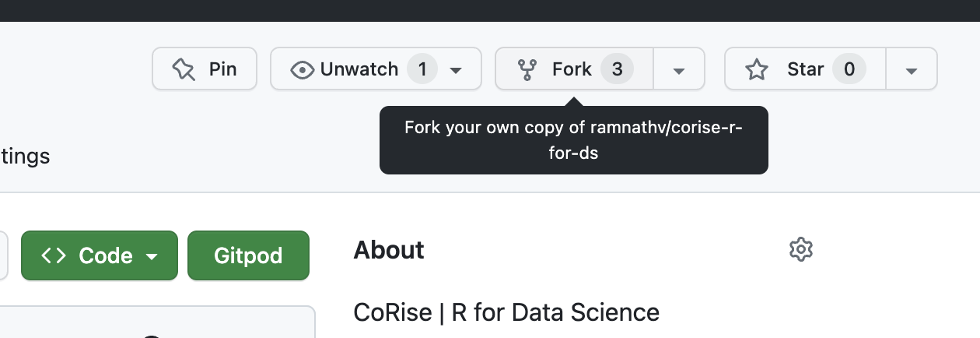The height and width of the screenshot is (338, 980).
Task: Click the star count badge showing 0
Action: (849, 69)
